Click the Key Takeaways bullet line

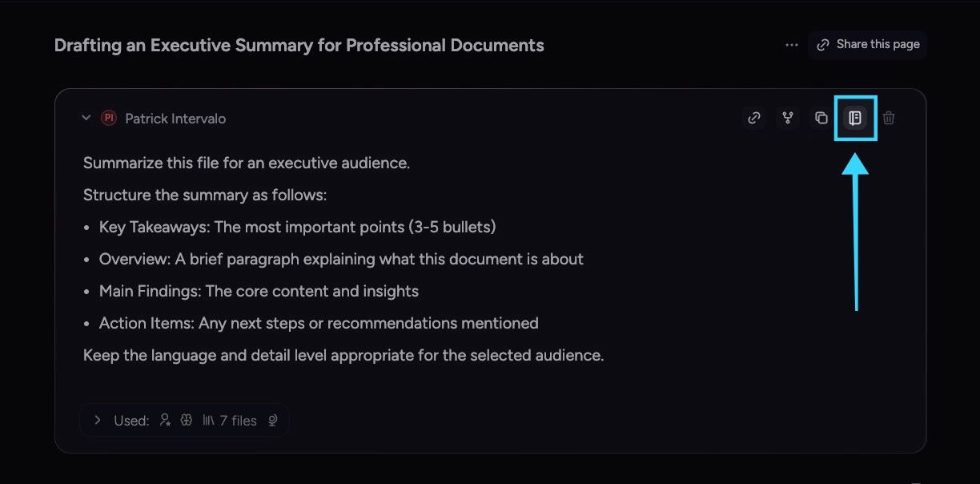(297, 227)
